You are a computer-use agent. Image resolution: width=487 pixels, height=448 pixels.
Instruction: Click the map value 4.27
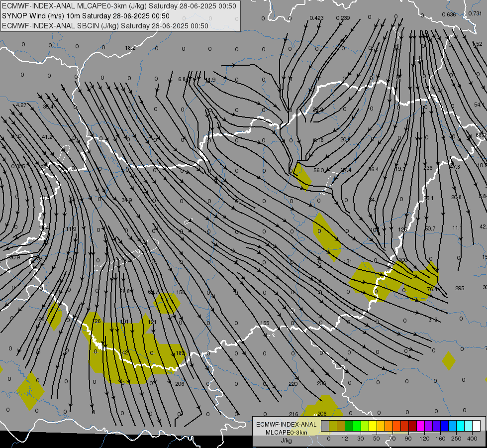pos(21,106)
